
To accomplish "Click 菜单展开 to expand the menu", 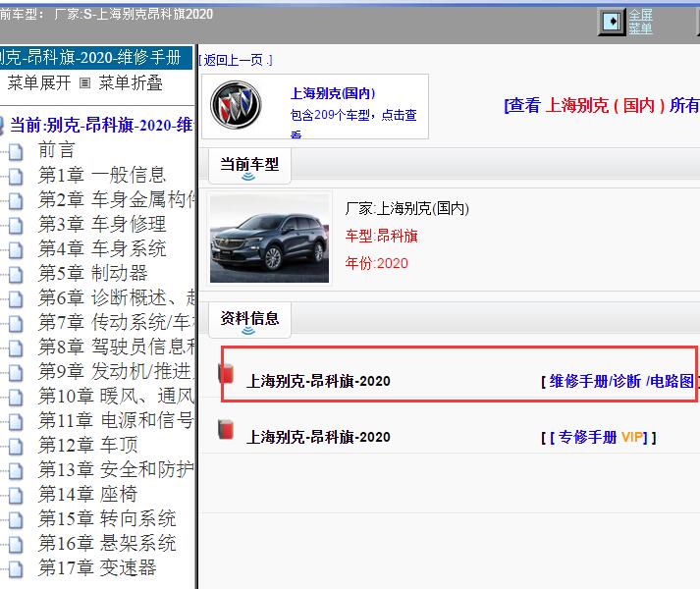I will pos(39,83).
